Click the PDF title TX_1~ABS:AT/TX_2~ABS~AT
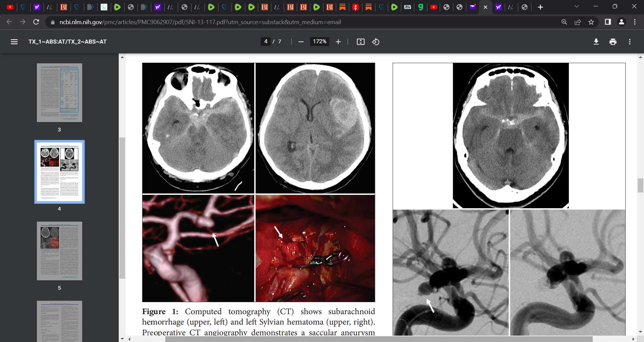Screen dimensions: 644x342 (x=67, y=42)
